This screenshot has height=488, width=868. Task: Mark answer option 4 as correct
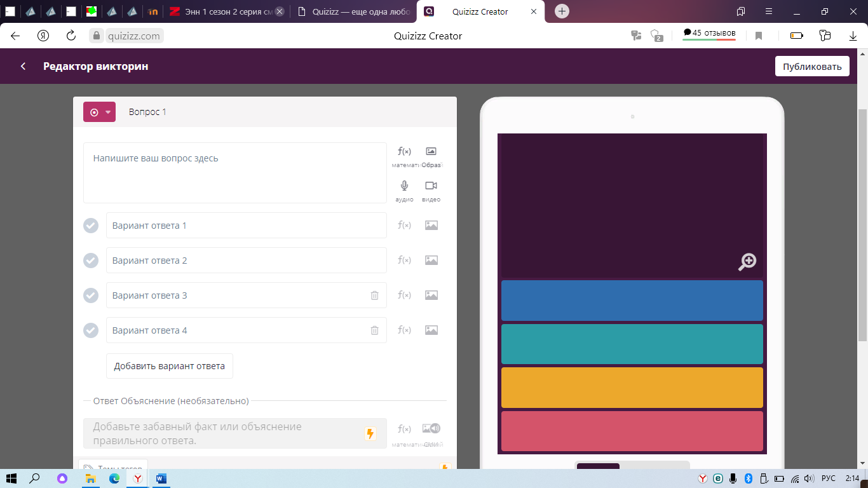coord(91,330)
